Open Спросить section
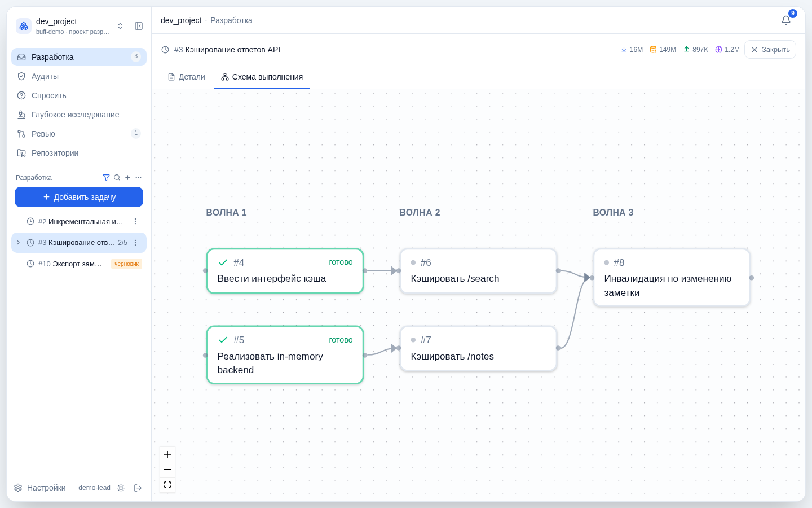Screen dimensions: 812x508 [79, 95]
